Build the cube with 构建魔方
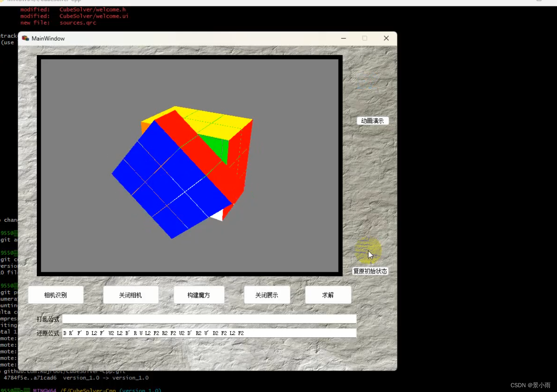 (199, 295)
